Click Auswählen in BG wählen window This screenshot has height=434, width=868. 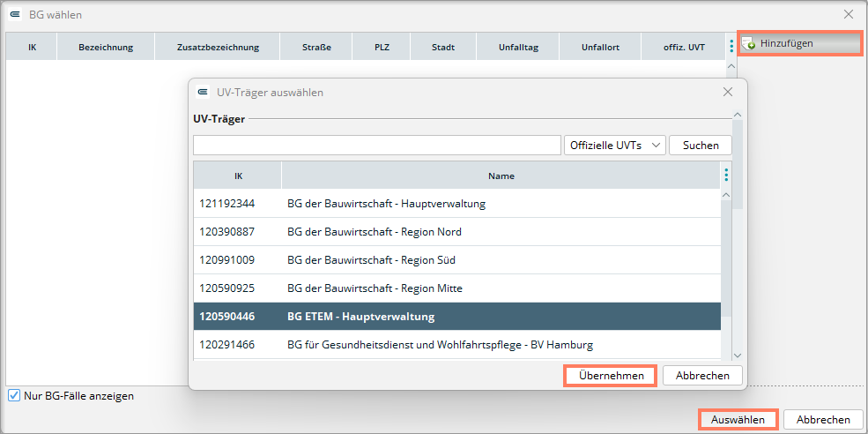tap(738, 420)
